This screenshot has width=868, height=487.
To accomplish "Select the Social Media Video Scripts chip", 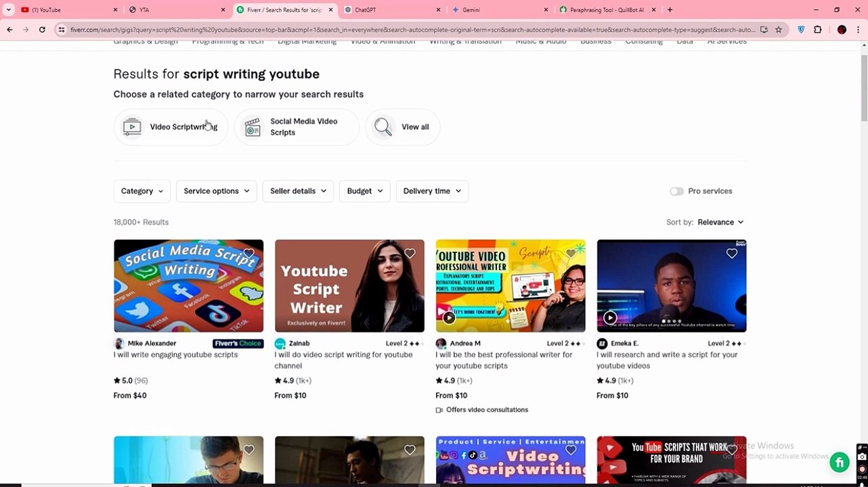I will point(297,127).
